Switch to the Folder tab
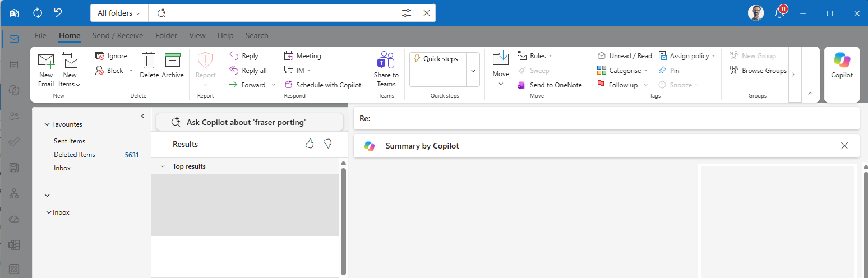This screenshot has height=278, width=868. coord(166,35)
